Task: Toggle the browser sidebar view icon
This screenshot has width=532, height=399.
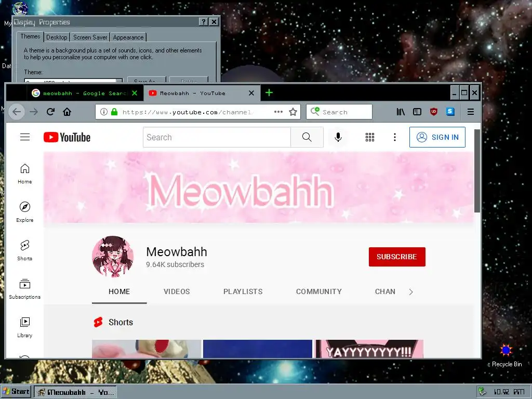Action: pyautogui.click(x=417, y=112)
